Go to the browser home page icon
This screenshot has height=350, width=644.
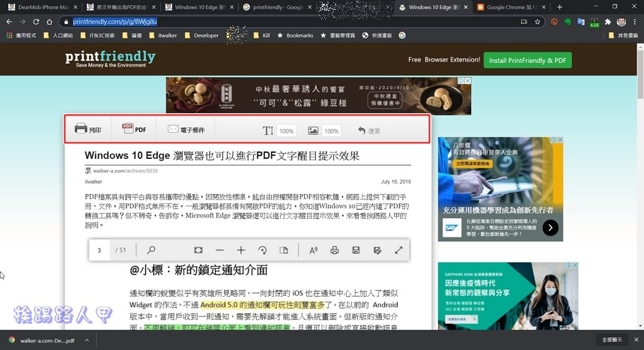point(49,22)
